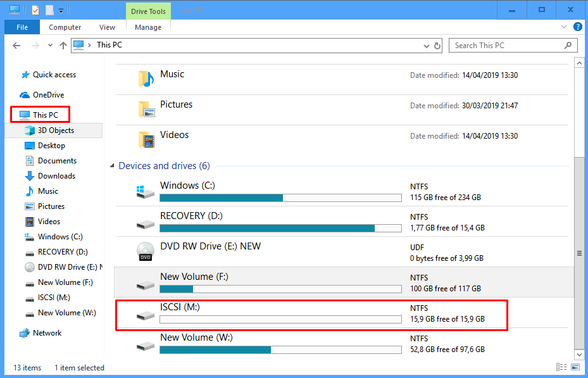Open the Manage tab under Drive Tools
This screenshot has height=378, width=588.
tap(148, 27)
